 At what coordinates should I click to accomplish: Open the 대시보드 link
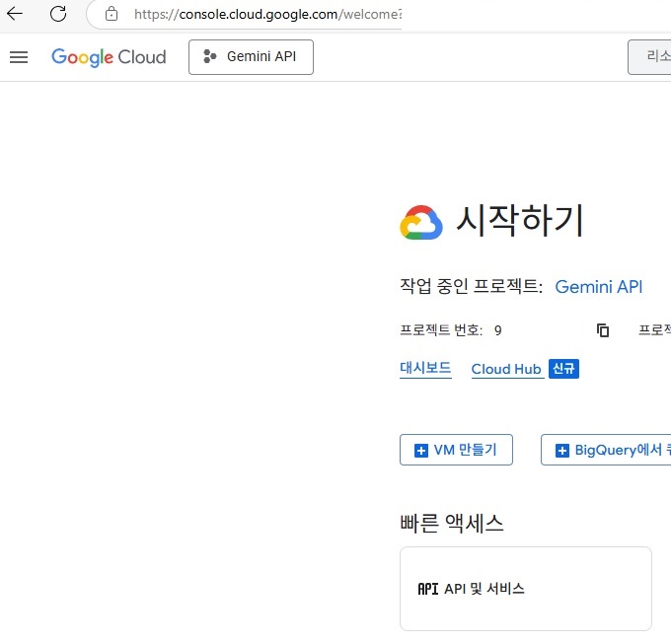[425, 368]
